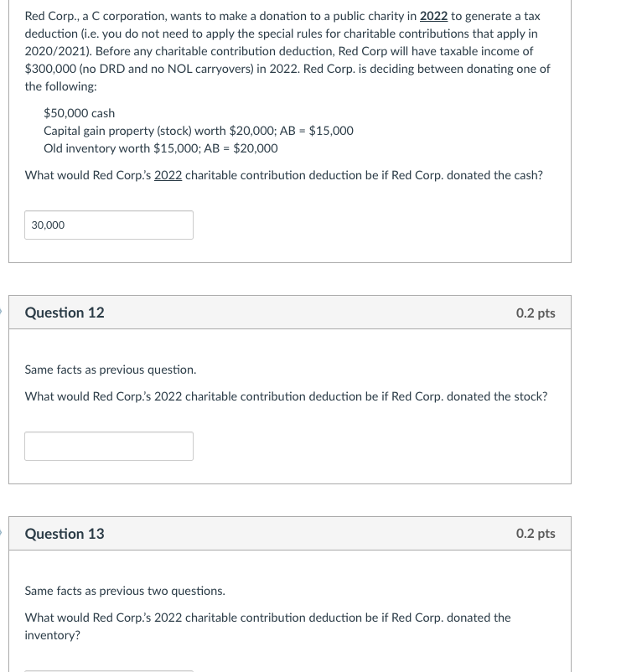Click the empty answer box for Question 12
This screenshot has height=672, width=642.
point(109,446)
